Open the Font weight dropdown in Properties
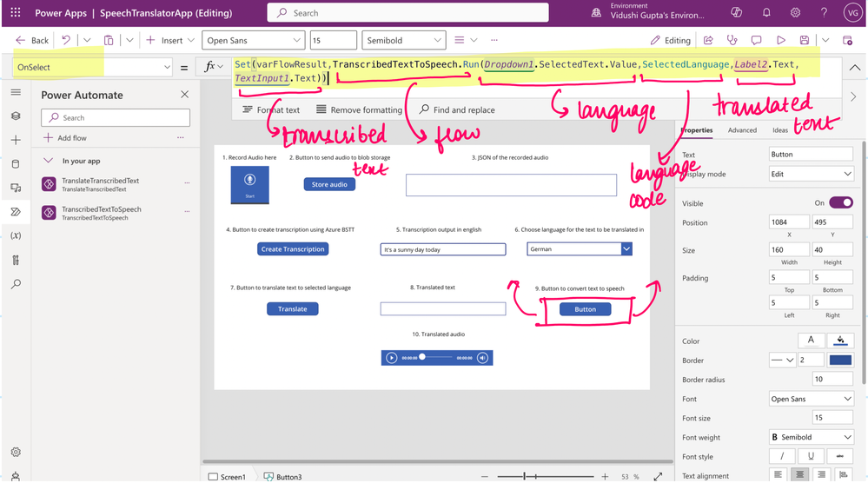868x483 pixels. click(x=811, y=437)
